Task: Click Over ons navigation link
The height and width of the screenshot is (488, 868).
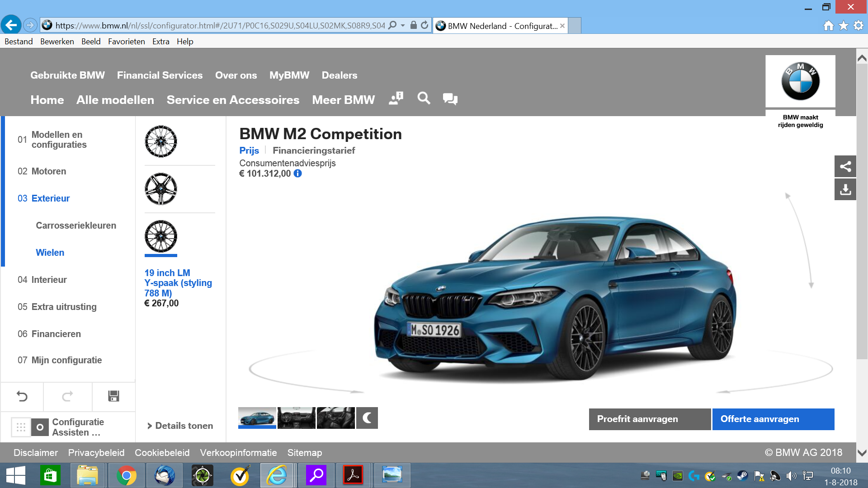Action: point(236,75)
